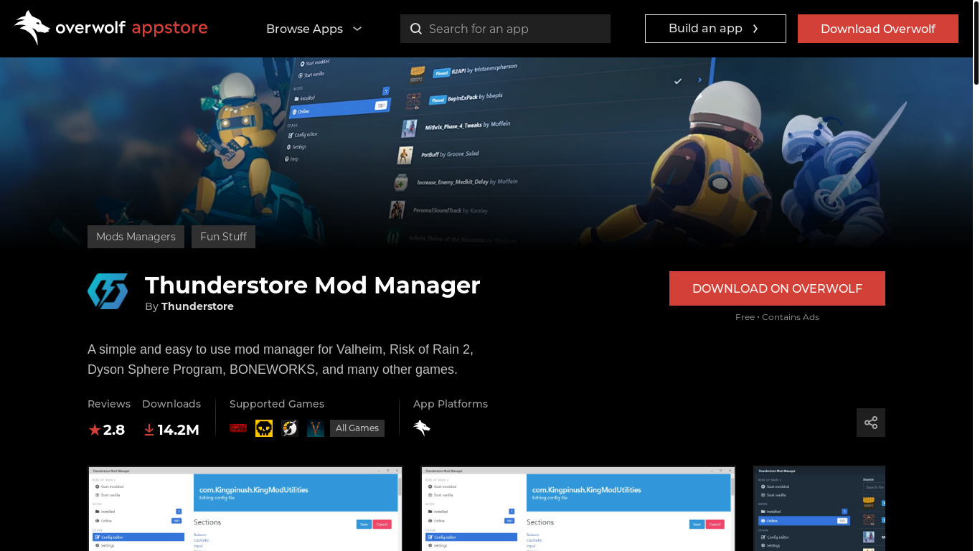Click the Thunderstore Mod Manager title
Viewport: 980px width, 551px height.
point(312,285)
